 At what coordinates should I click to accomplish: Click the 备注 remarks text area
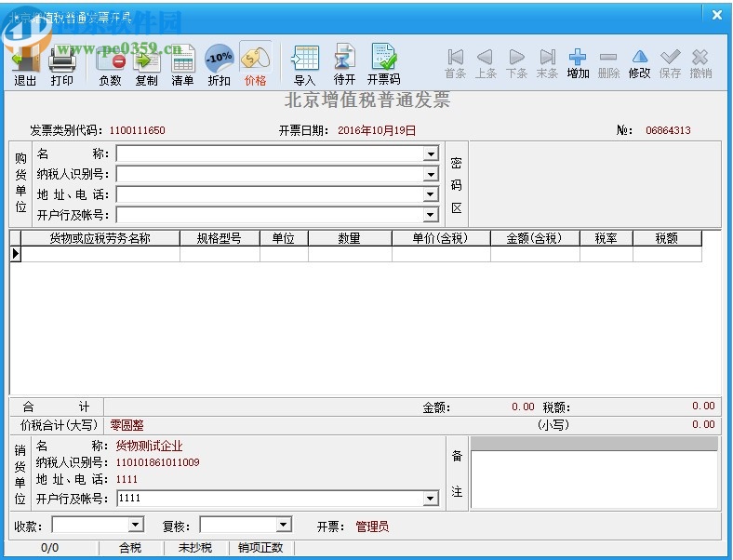click(x=594, y=479)
